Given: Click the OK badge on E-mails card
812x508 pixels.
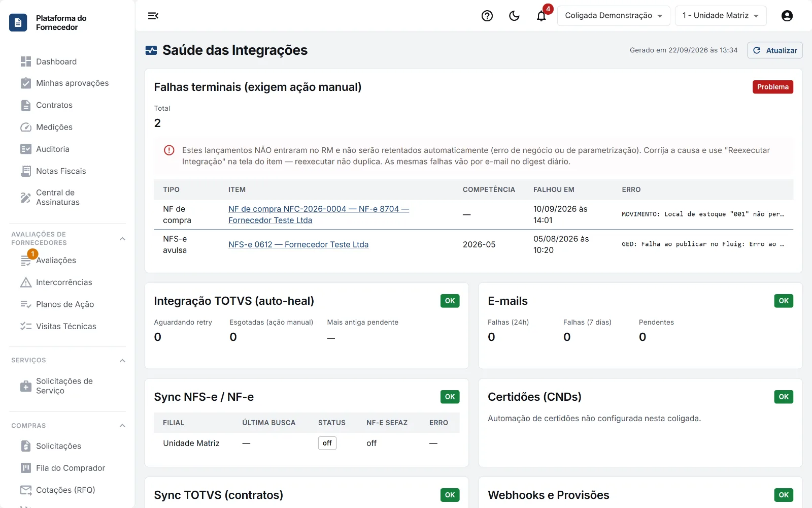Looking at the screenshot, I should point(784,301).
